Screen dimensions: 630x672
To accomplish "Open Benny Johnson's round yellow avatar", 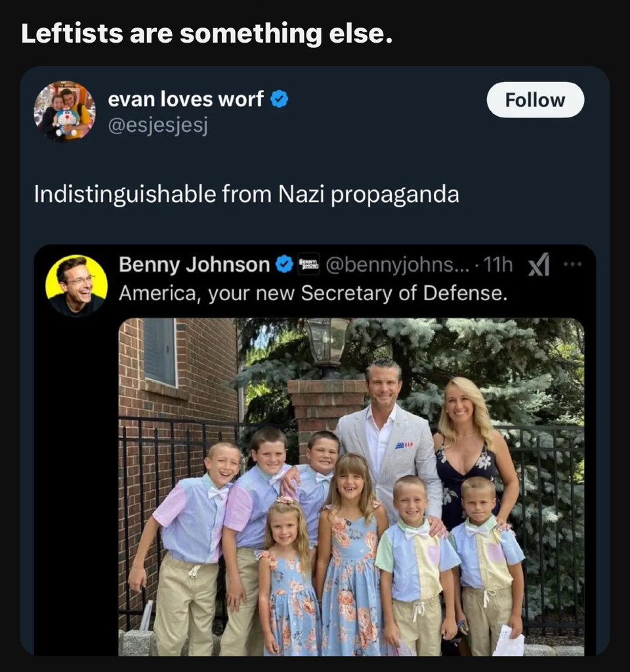I will tap(76, 285).
